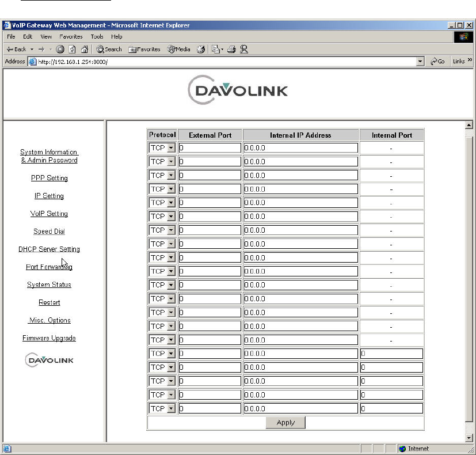Screen dimensions: 476x455
Task: Open the Favorites menu in menu bar
Action: coord(71,37)
